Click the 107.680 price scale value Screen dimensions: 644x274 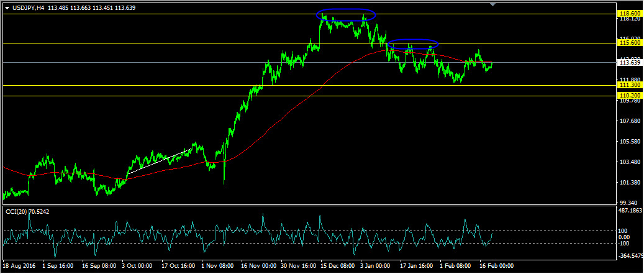point(630,121)
